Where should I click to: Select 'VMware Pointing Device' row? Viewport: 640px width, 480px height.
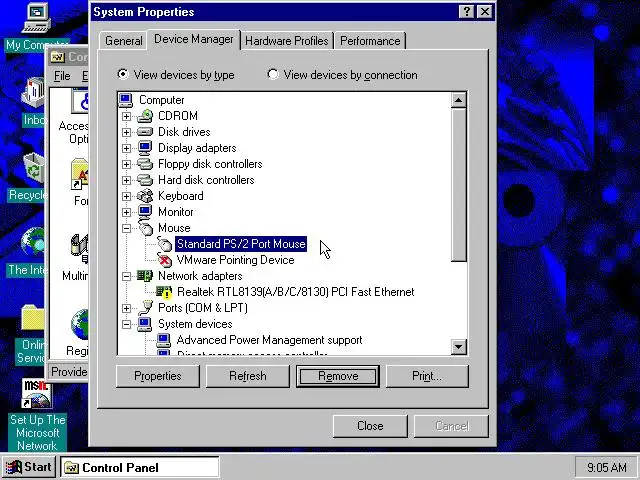click(235, 260)
